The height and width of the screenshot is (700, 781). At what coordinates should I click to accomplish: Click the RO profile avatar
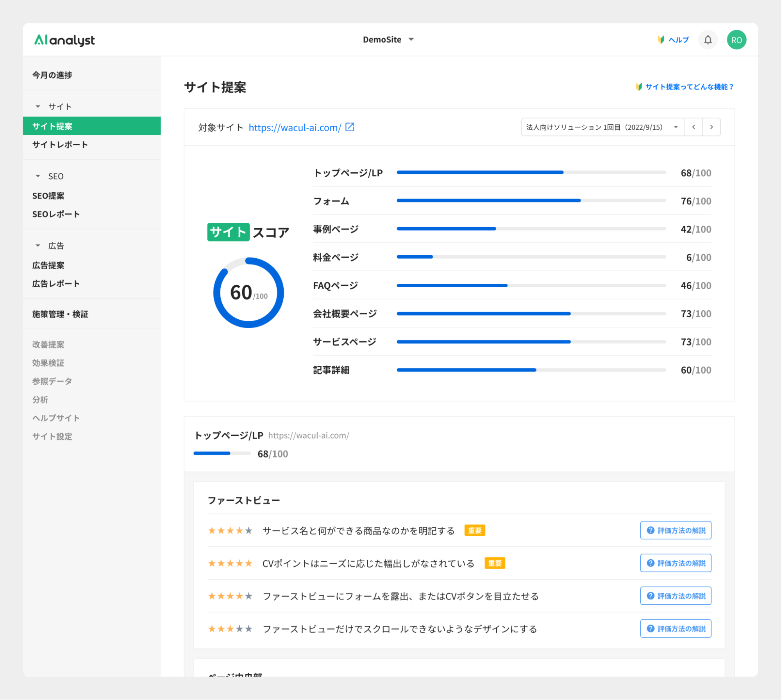point(736,39)
